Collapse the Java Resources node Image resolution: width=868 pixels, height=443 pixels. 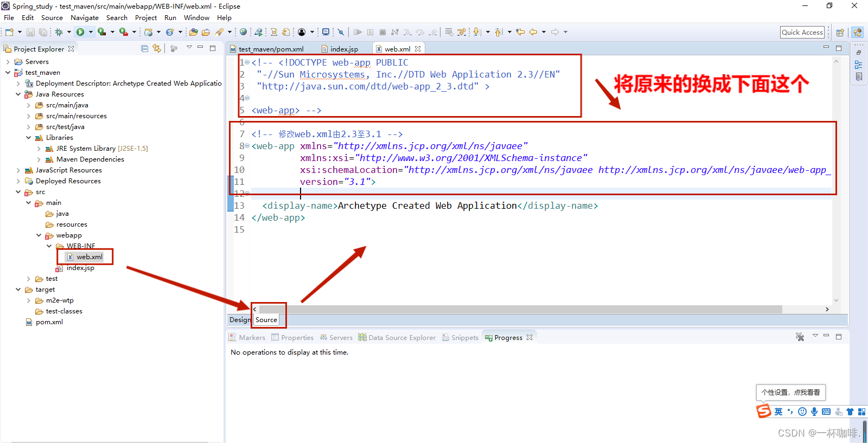coord(18,94)
